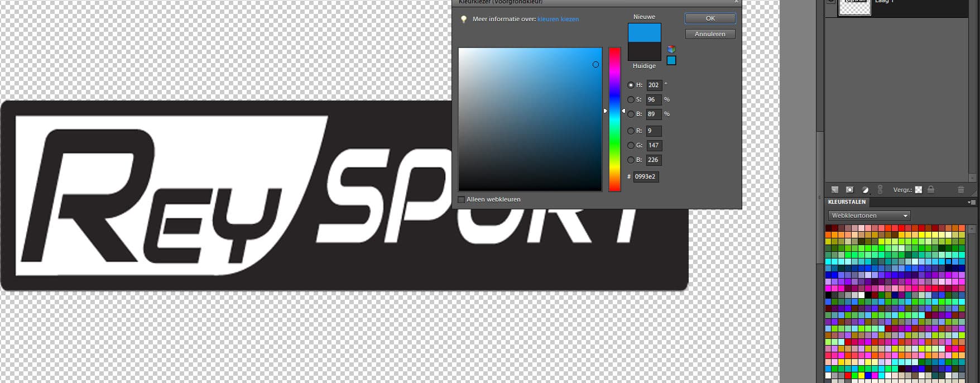Switch to the KLEURSTALEN panel tab
980x383 pixels.
[847, 202]
